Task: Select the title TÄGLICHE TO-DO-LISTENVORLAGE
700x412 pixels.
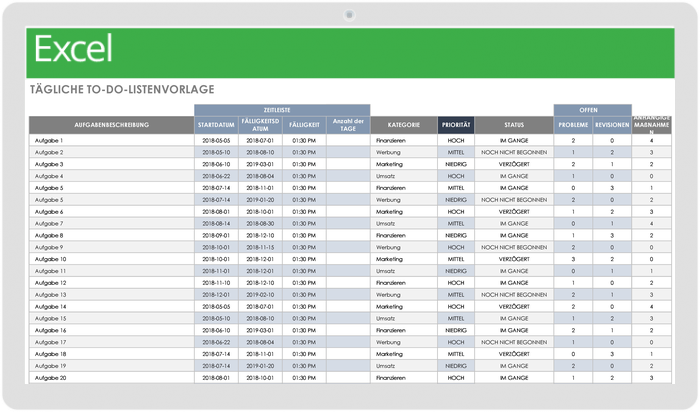Action: [122, 89]
